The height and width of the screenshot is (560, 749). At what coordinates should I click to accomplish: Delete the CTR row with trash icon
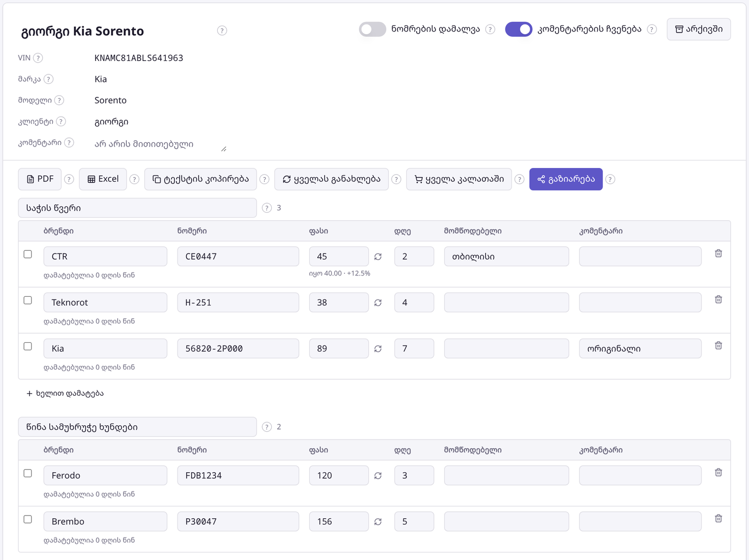pyautogui.click(x=719, y=254)
